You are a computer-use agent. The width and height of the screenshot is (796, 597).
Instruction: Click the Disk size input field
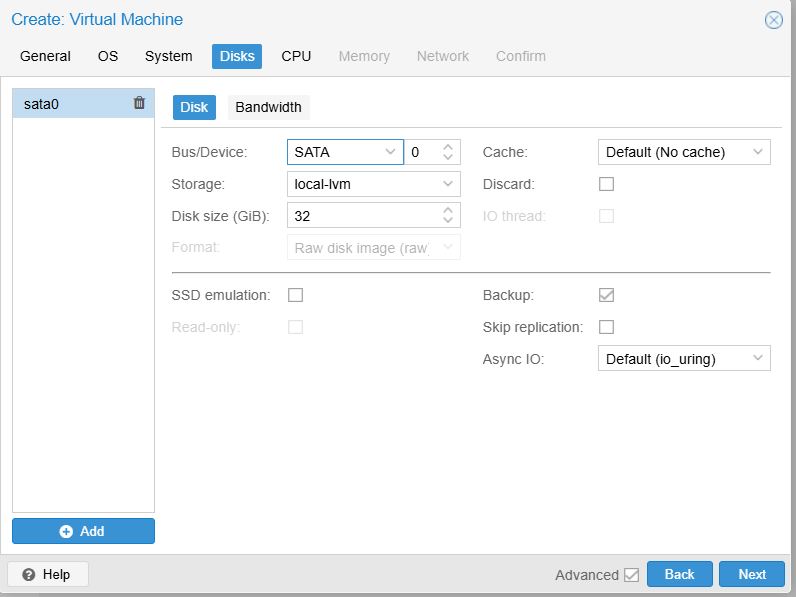362,216
